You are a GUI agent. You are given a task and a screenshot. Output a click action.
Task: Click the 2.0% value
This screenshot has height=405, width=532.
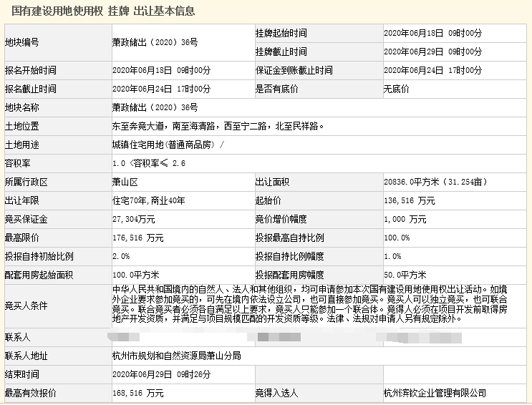pyautogui.click(x=121, y=256)
